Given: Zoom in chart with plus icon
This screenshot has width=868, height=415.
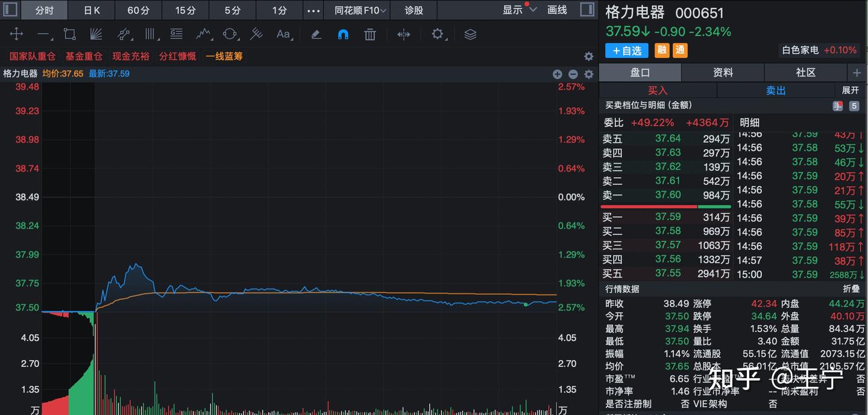Looking at the screenshot, I should coord(558,74).
